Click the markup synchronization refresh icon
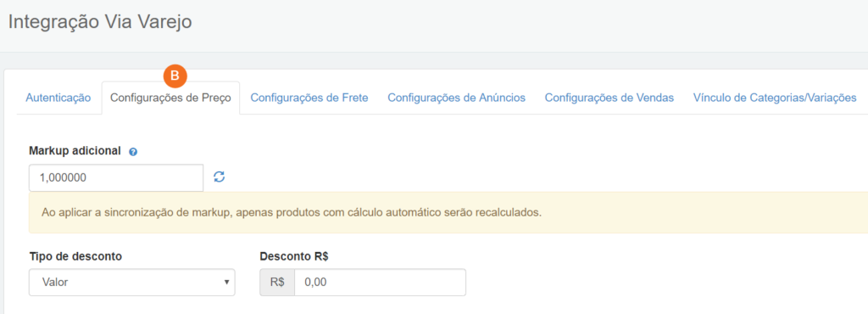Viewport: 868px width, 314px height. [220, 177]
